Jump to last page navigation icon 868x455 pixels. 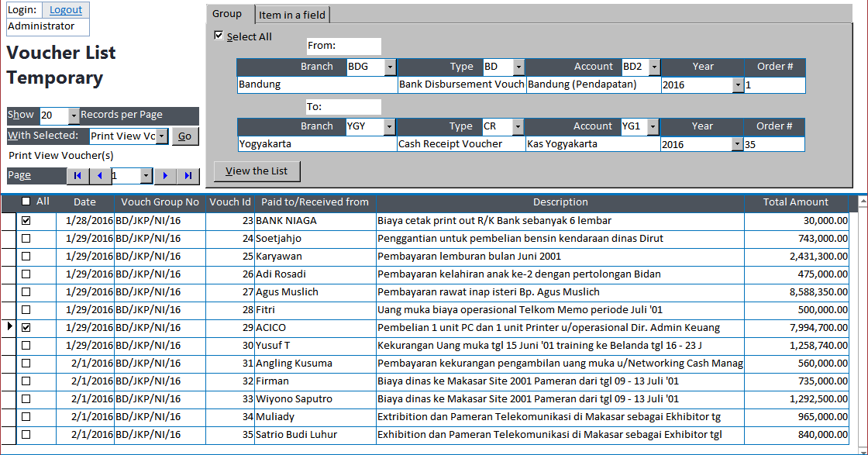point(188,175)
